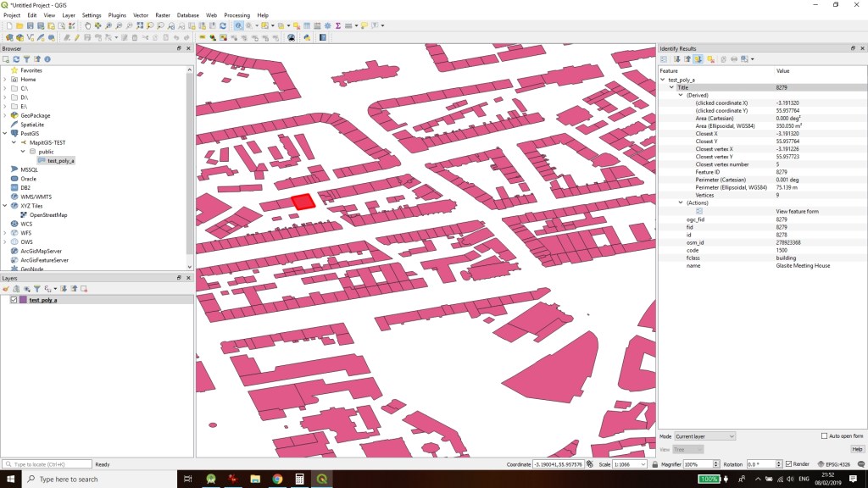Click the Windows Start button

coord(10,480)
